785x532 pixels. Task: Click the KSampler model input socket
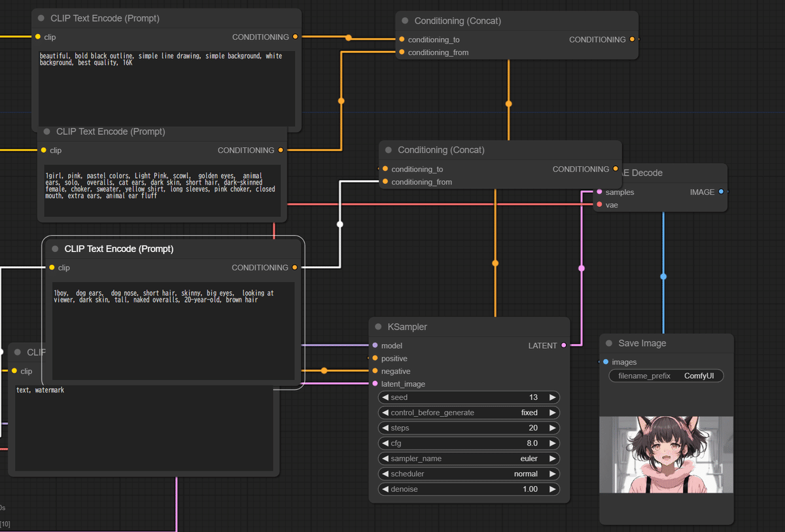(375, 346)
